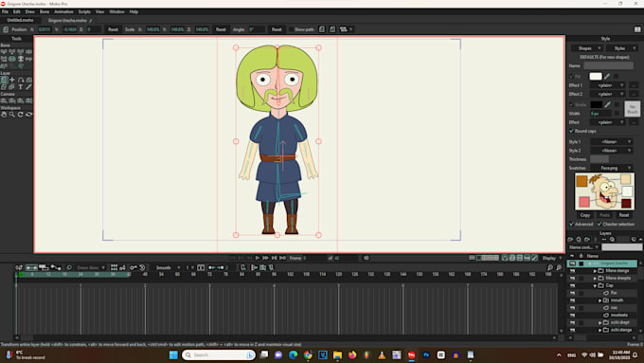
Task: Click the Reset button next to Position Z
Action: click(113, 29)
